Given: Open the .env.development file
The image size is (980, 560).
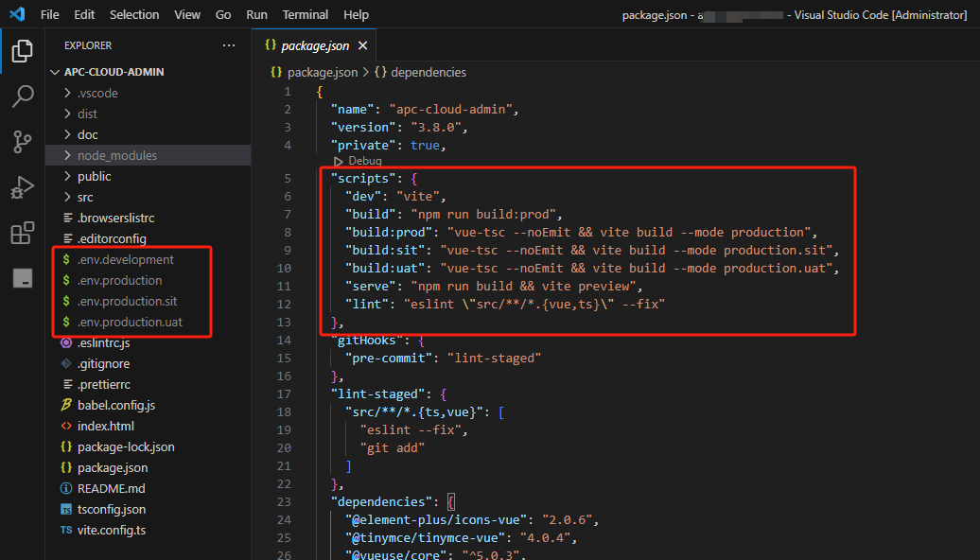Looking at the screenshot, I should 126,259.
